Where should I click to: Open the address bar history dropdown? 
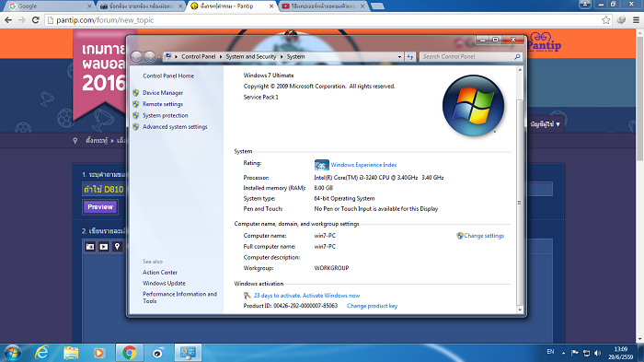(399, 57)
